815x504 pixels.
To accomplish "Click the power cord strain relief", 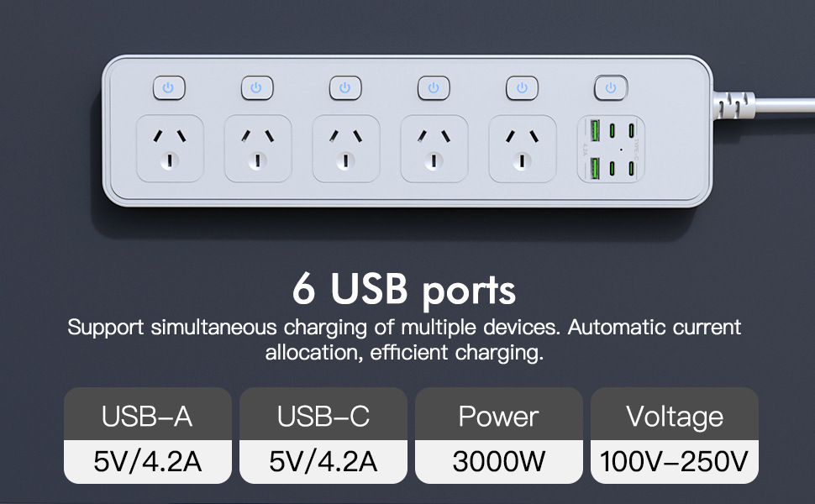I will [x=733, y=105].
